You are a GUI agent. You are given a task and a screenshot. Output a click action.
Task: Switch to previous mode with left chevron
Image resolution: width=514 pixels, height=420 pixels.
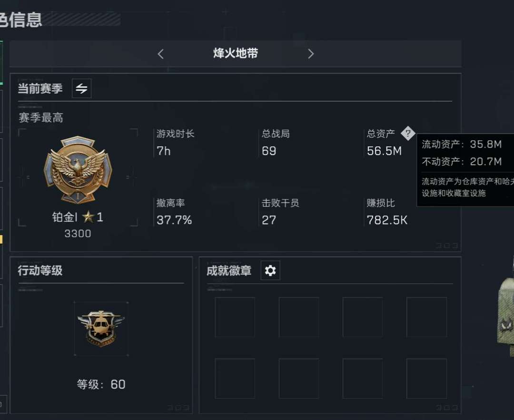(161, 54)
